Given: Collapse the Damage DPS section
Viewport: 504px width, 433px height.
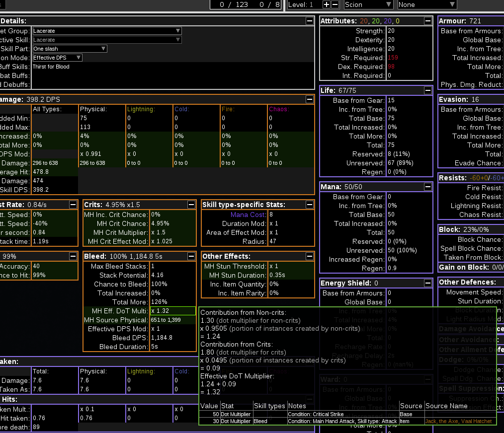Looking at the screenshot, I should 310,99.
